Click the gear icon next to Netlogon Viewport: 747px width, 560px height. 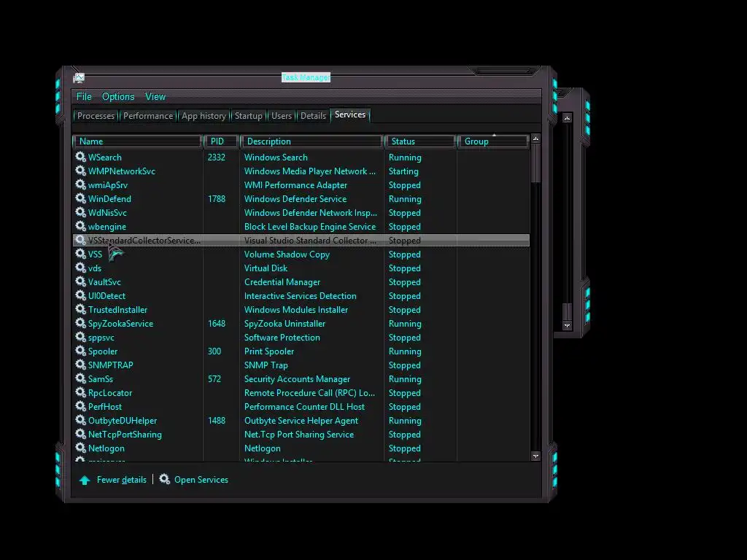[80, 448]
